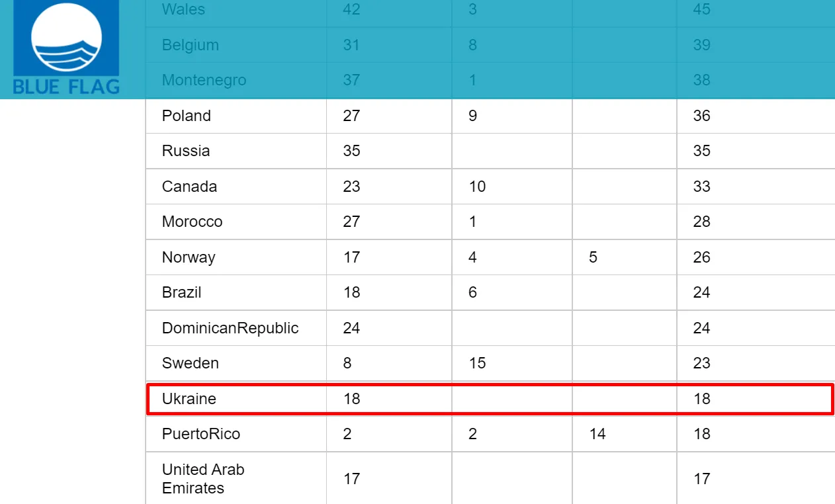Click the DominicanRepublic table entry

pos(230,328)
